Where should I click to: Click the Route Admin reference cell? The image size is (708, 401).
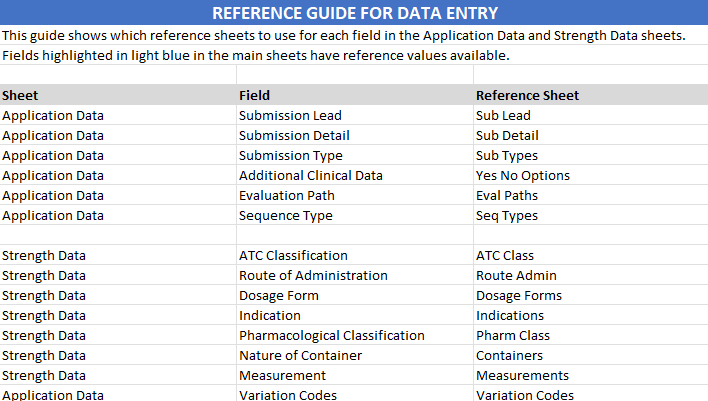[516, 275]
